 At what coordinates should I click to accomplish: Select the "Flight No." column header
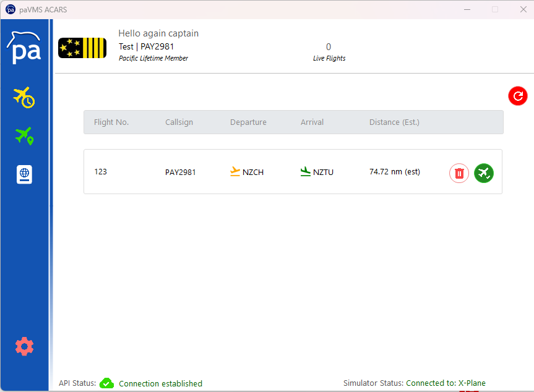pos(111,122)
